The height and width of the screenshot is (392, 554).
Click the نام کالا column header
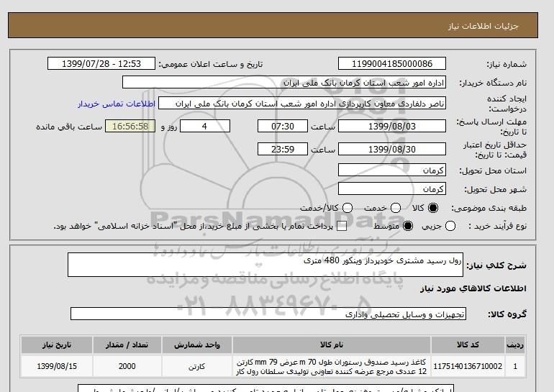click(x=332, y=345)
